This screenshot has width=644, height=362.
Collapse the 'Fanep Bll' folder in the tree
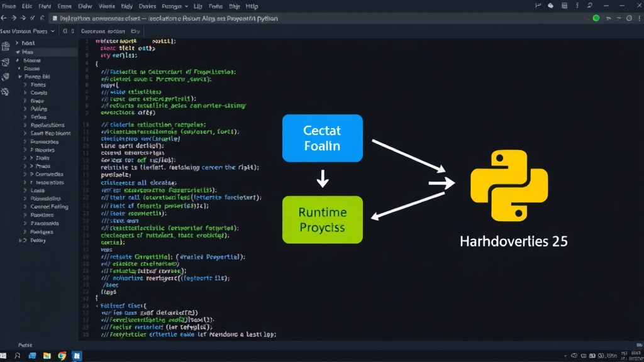(19, 77)
